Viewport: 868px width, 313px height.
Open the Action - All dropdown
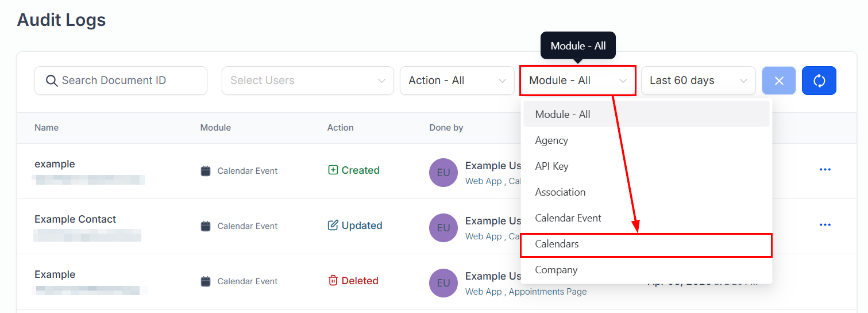(457, 81)
